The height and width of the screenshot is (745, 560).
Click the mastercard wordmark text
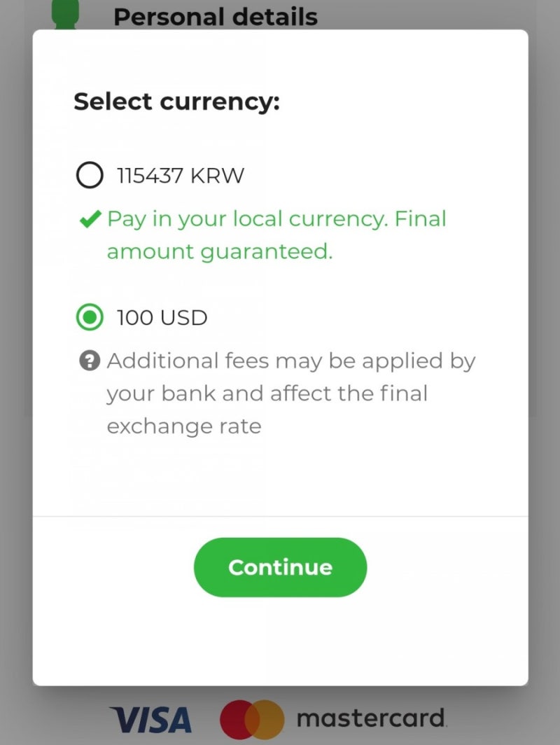tap(371, 718)
